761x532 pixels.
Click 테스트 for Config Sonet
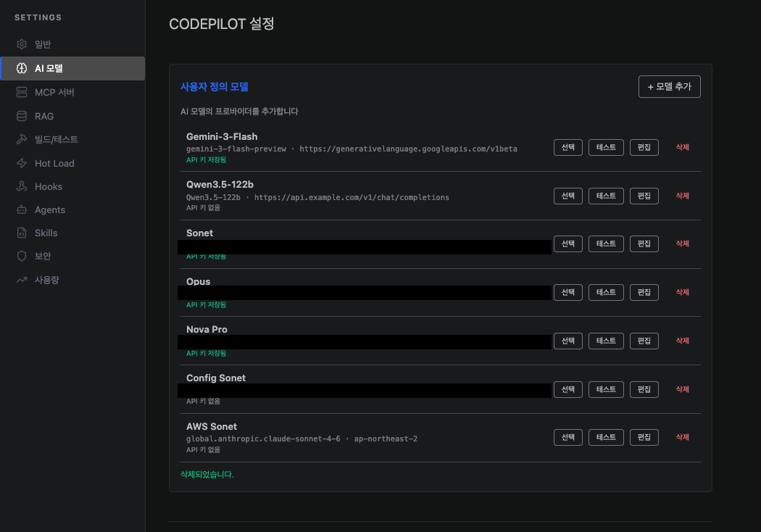606,389
